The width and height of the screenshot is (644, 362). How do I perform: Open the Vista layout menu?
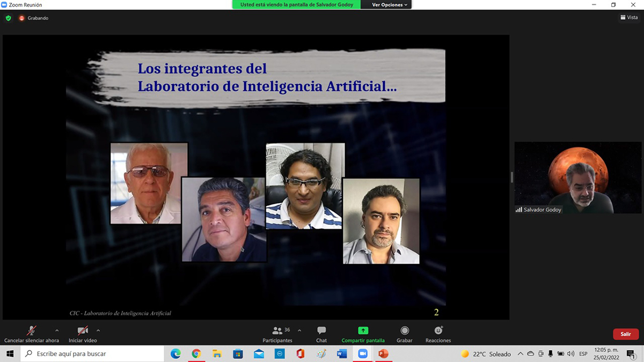tap(629, 18)
